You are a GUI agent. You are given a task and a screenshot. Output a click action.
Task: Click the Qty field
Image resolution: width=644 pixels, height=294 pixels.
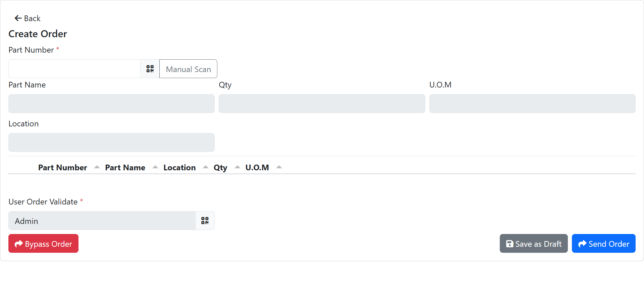322,104
